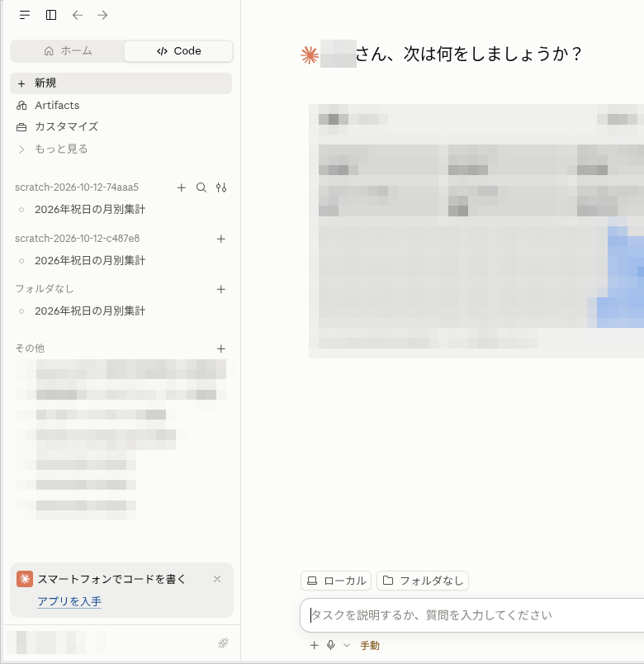Focus the task description input field
This screenshot has height=664, width=644.
pyautogui.click(x=472, y=615)
